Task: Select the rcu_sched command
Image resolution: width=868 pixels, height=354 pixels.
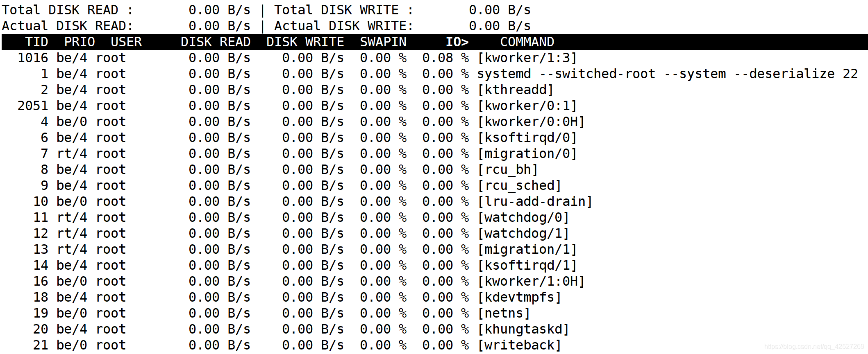Action: tap(519, 185)
